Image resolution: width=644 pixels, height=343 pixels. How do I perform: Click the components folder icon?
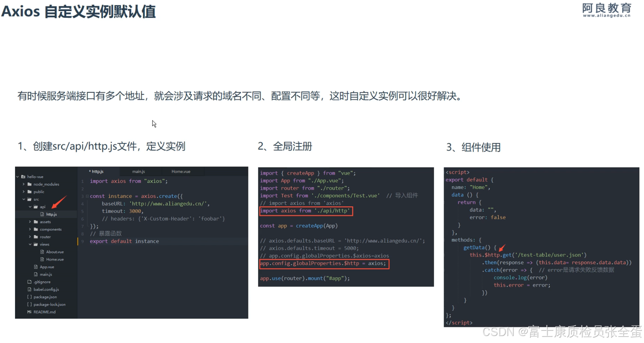[x=36, y=230]
